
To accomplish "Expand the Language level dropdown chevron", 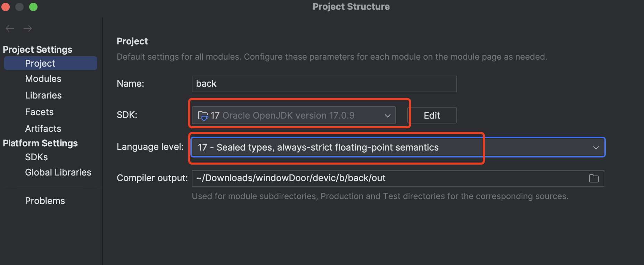I will click(x=596, y=147).
